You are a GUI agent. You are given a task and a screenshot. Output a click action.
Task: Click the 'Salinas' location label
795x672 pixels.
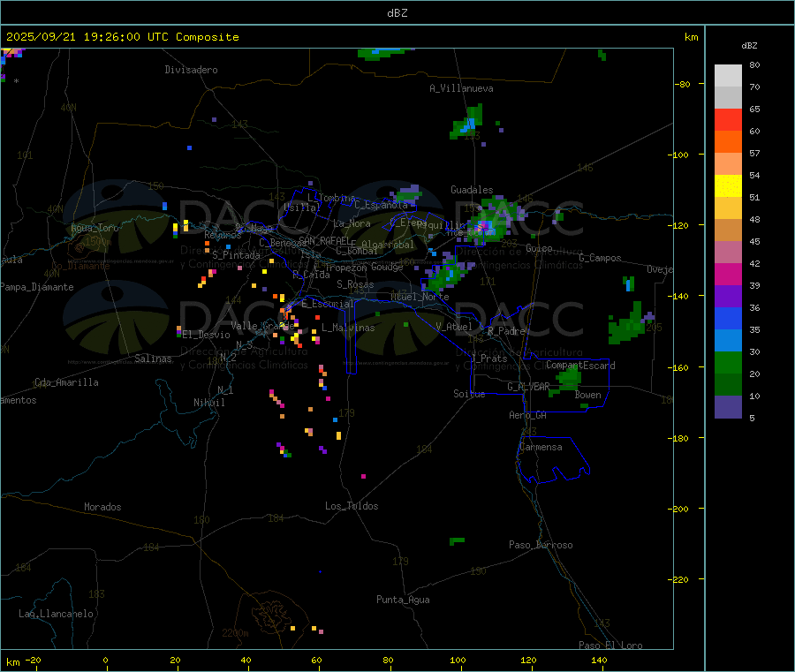[153, 359]
